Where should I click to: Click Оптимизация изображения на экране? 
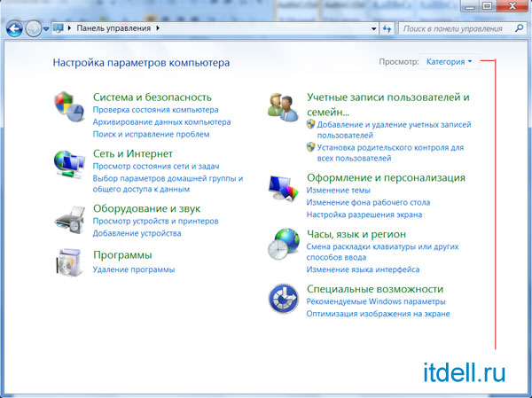pyautogui.click(x=378, y=314)
